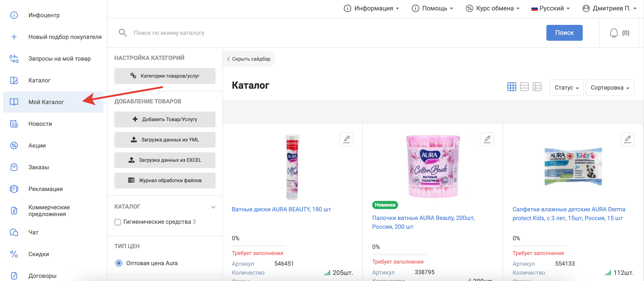Click the notification bell icon

[x=613, y=33]
